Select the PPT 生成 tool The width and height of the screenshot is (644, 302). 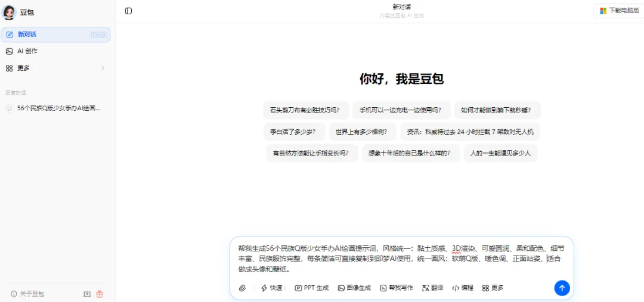click(x=312, y=288)
